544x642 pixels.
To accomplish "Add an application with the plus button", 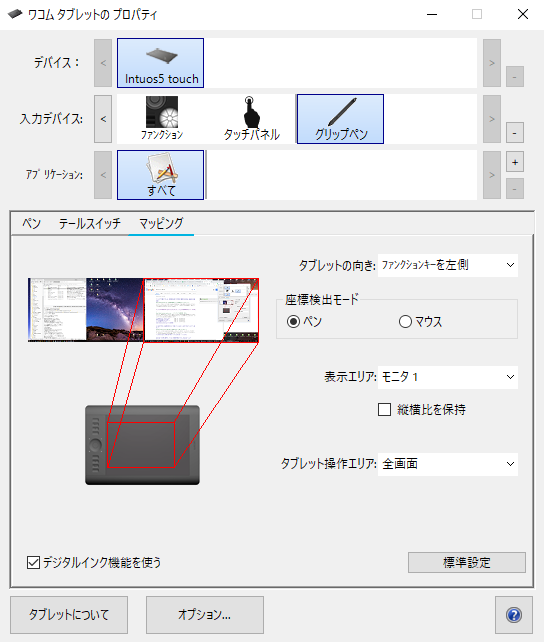I will coord(515,162).
